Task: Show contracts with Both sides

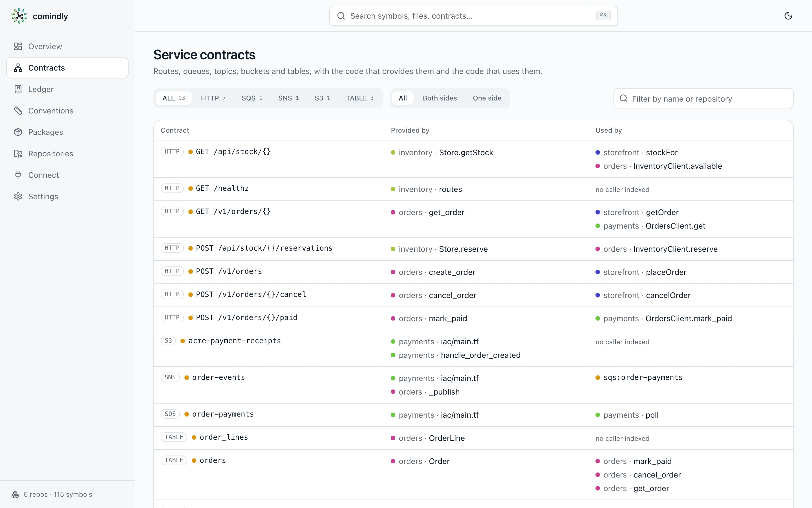Action: point(440,98)
